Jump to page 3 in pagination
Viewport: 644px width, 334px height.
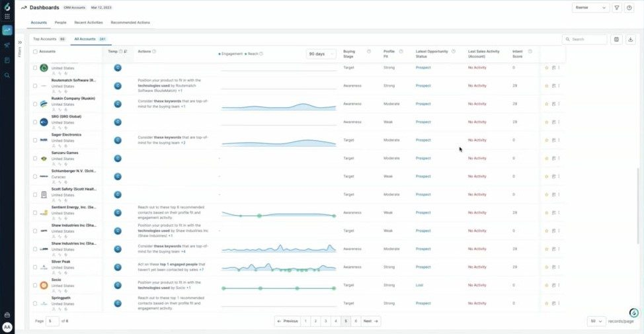(x=326, y=321)
